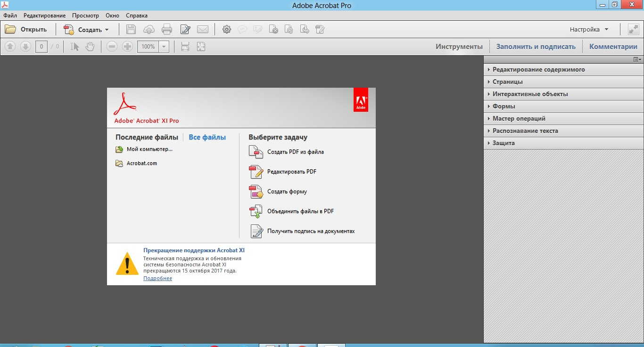Screen dimensions: 644x347
Task: Click the Подробнее link
Action: 157,278
